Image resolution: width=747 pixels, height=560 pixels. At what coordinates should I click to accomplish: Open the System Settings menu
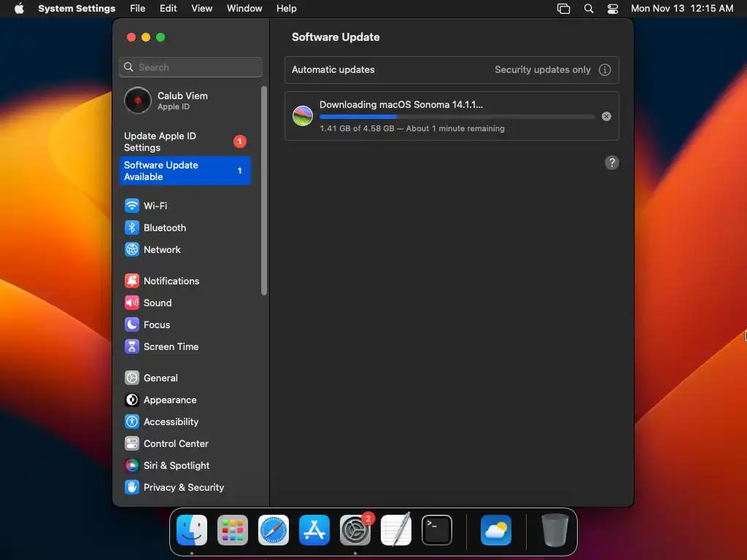point(77,9)
